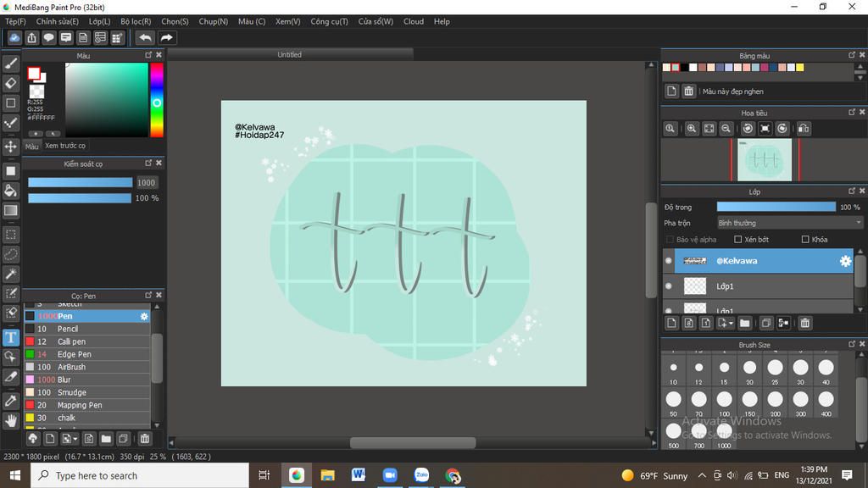Select the Gradient tool
The height and width of the screenshot is (488, 868).
[x=10, y=211]
